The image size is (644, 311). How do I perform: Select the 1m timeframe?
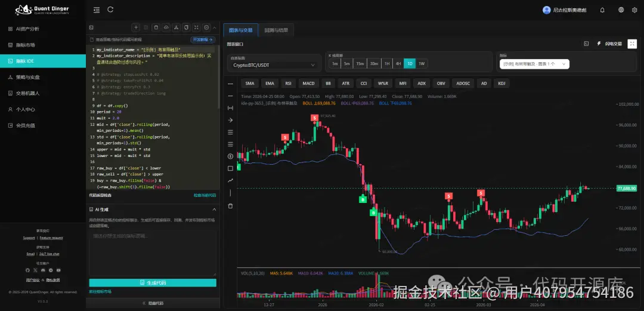click(335, 64)
